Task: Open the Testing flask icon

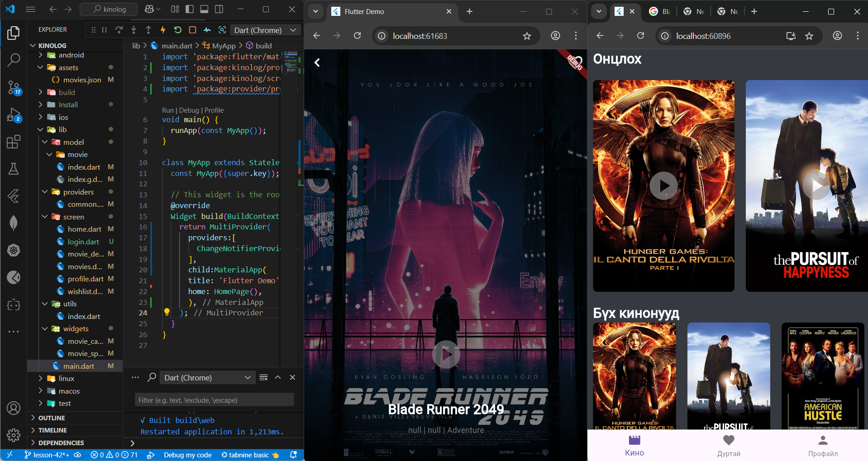Action: pyautogui.click(x=14, y=169)
